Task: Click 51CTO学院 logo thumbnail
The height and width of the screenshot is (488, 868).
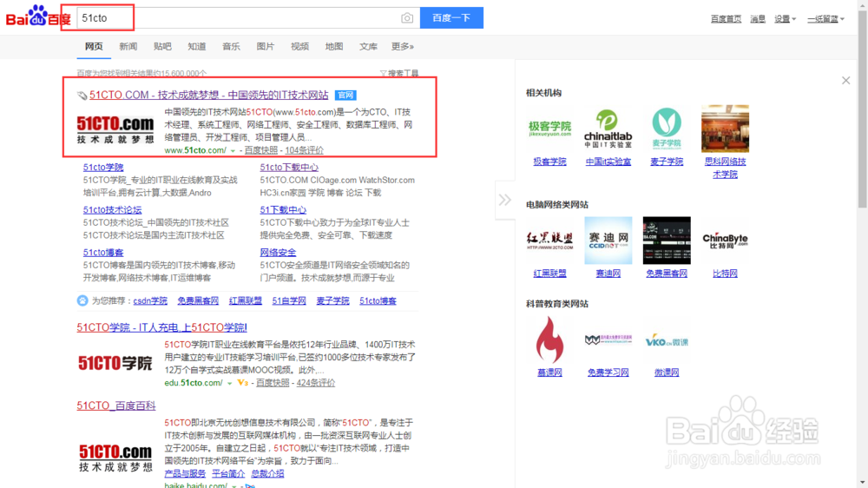Action: pyautogui.click(x=115, y=363)
